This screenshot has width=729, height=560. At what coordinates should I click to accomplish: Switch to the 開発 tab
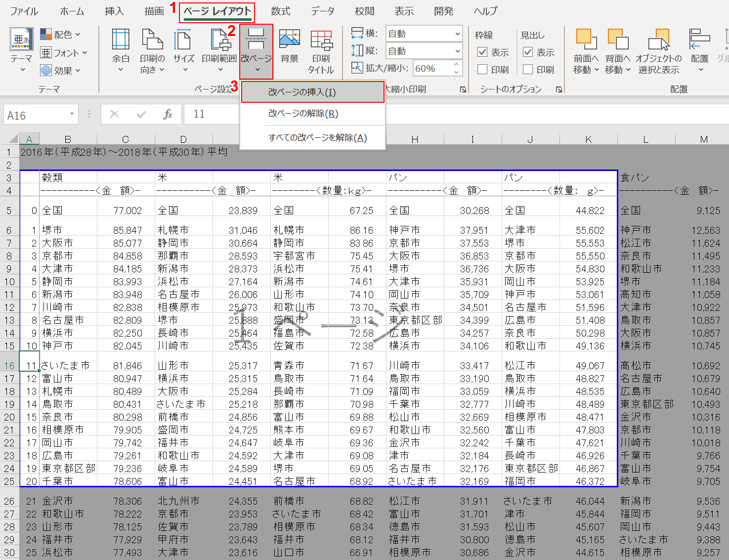[444, 11]
